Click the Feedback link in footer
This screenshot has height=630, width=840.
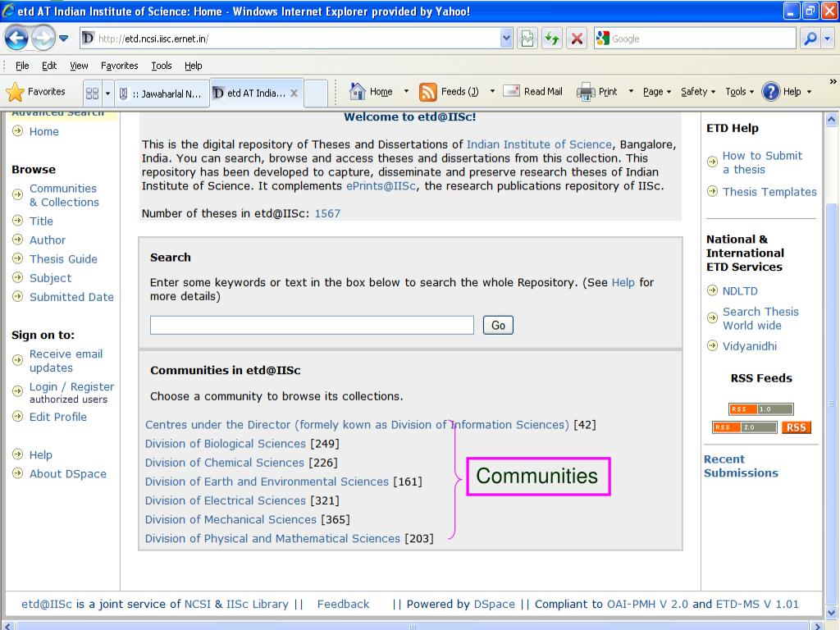(343, 604)
